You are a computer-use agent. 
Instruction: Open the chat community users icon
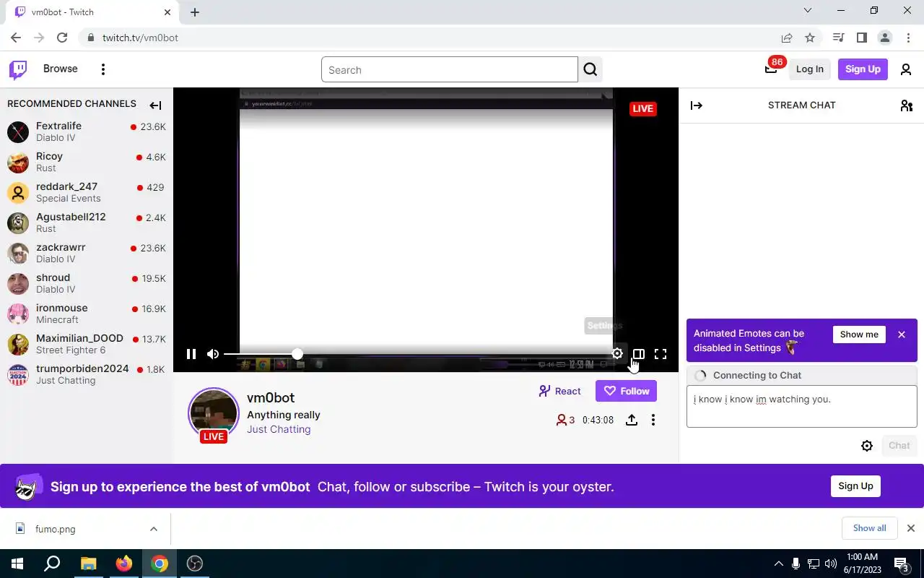(907, 105)
